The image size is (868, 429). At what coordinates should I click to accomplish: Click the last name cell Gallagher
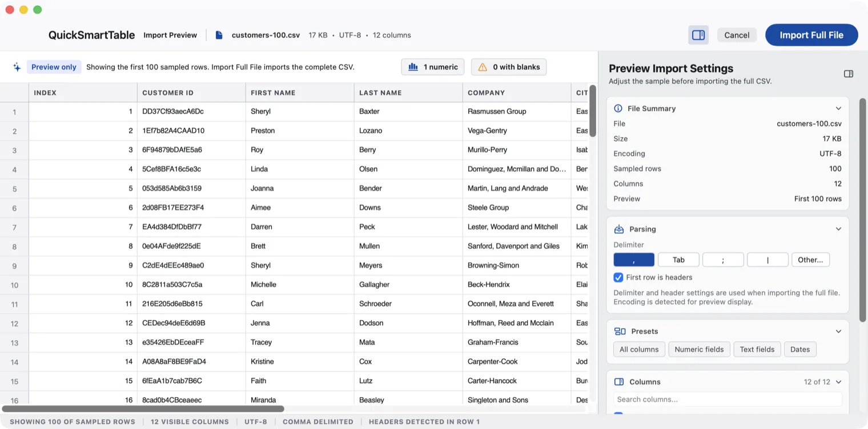tap(408, 285)
